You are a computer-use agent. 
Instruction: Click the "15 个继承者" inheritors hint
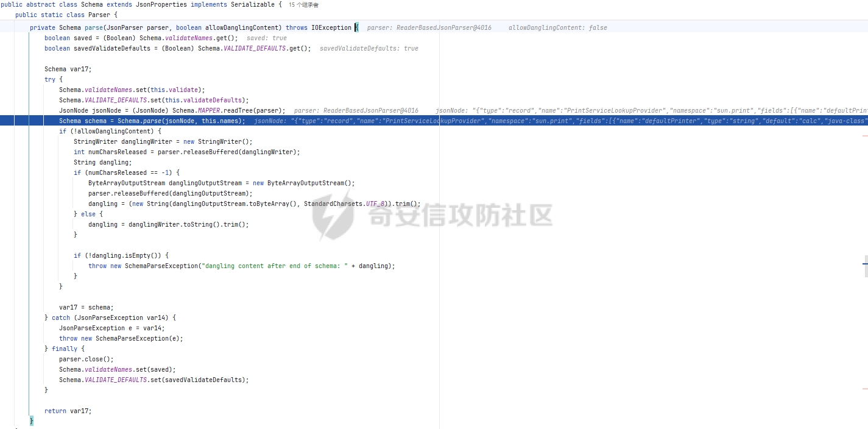[303, 5]
